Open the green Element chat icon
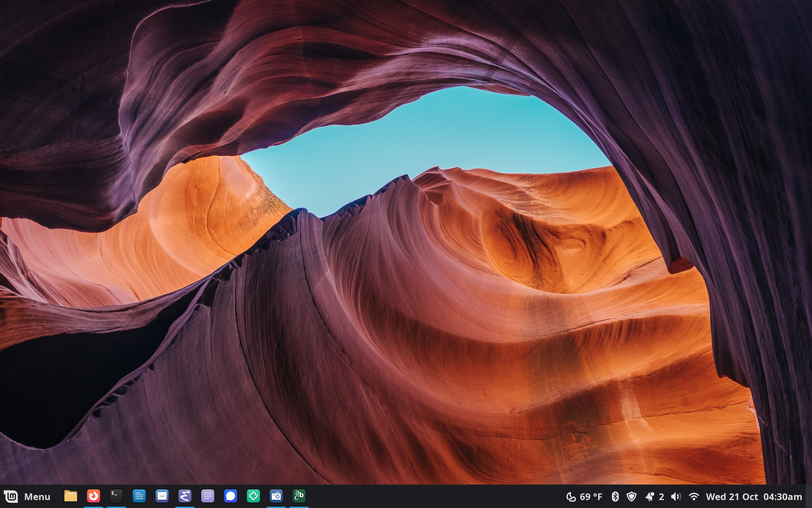 [253, 496]
